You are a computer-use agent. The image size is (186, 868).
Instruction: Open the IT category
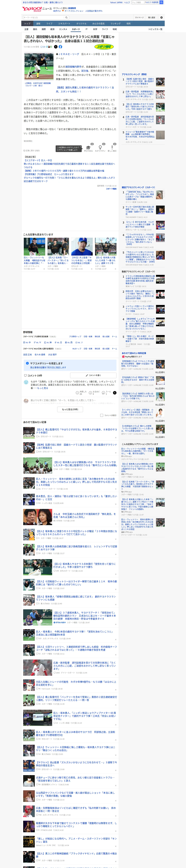tap(86, 29)
